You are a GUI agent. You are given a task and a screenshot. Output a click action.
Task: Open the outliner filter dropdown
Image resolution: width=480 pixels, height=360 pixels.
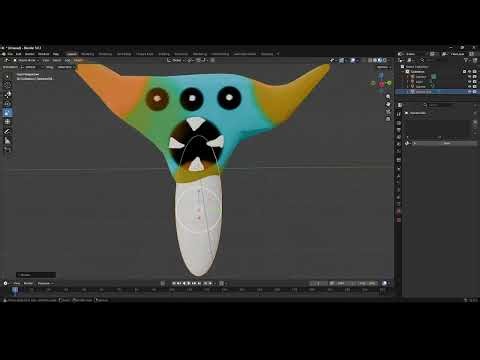pyautogui.click(x=467, y=60)
